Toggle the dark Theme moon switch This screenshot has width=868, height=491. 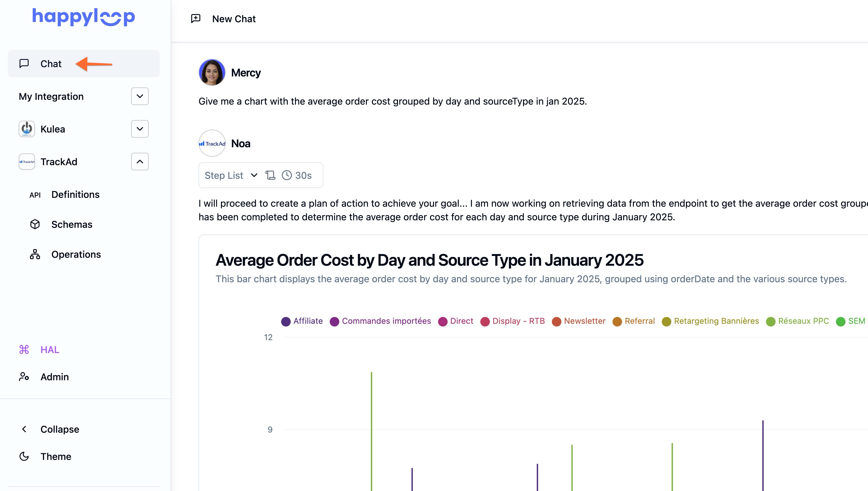pyautogui.click(x=24, y=457)
